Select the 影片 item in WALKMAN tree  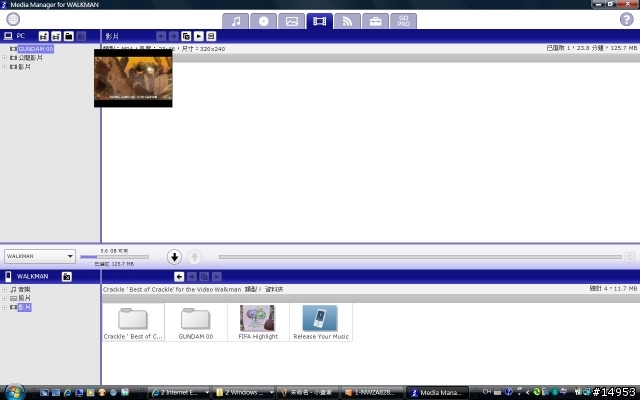click(24, 307)
